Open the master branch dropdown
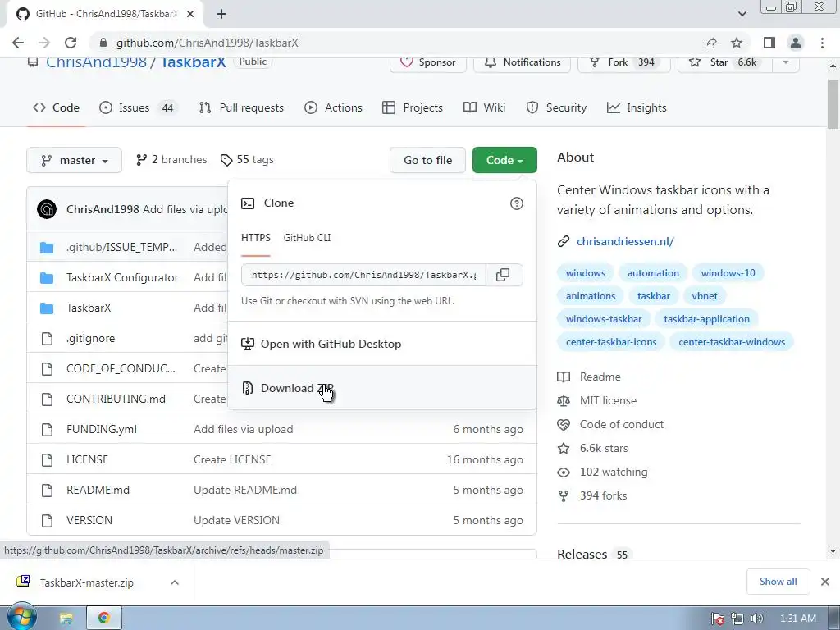 [x=75, y=160]
